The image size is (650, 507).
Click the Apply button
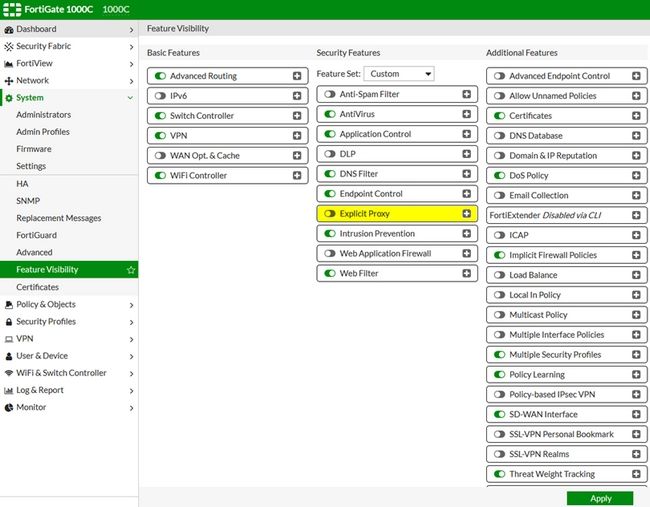[x=600, y=498]
